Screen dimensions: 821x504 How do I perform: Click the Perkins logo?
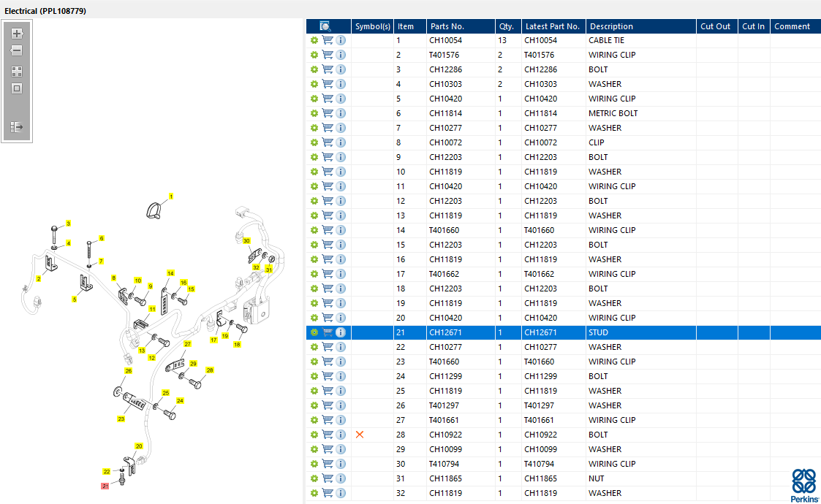click(804, 486)
